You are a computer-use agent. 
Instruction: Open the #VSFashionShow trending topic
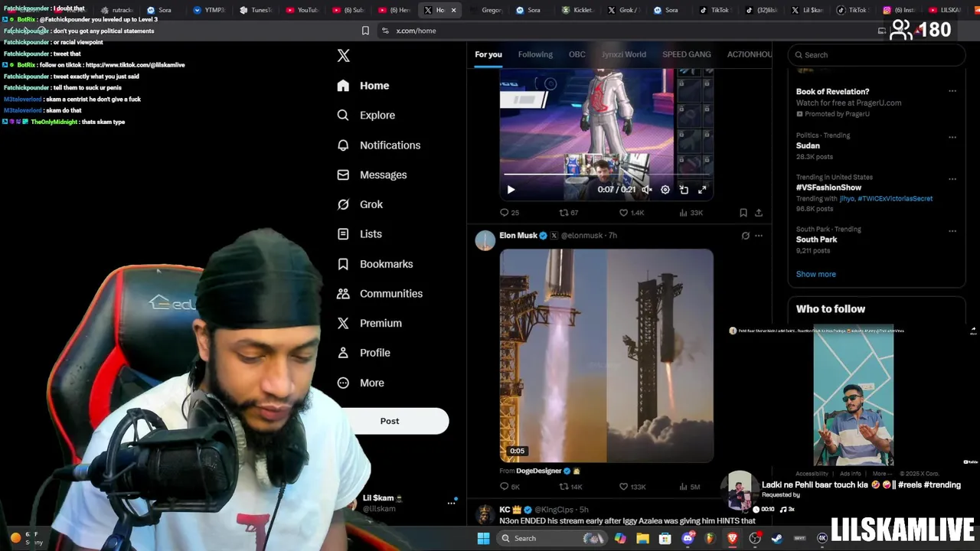point(828,187)
